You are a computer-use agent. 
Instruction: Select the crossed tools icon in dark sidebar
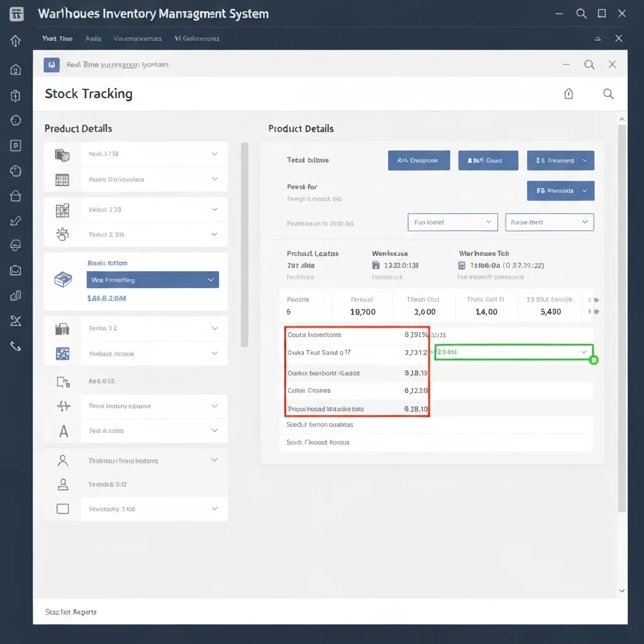(x=16, y=321)
